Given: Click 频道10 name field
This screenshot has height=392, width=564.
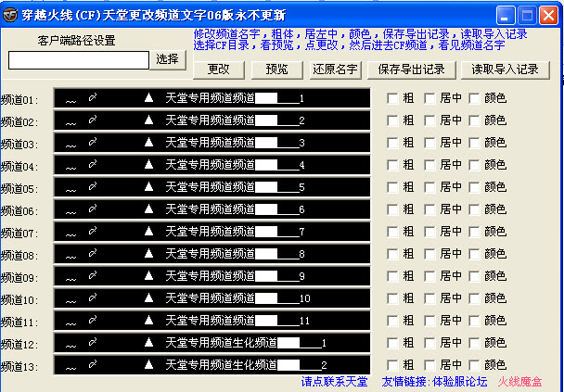Looking at the screenshot, I should pos(211,298).
